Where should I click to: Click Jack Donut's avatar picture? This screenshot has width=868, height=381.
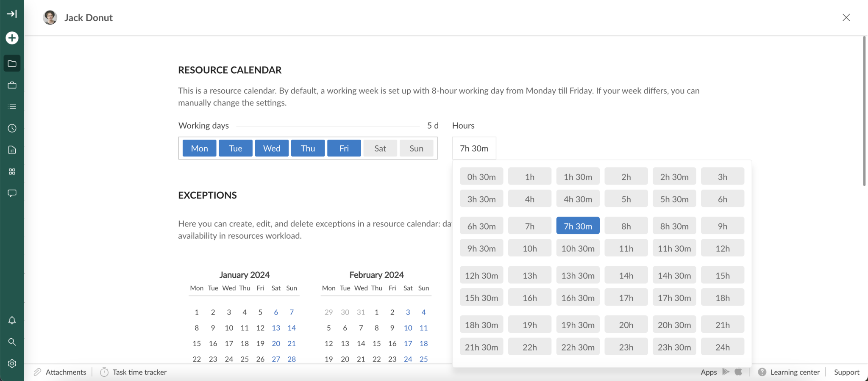point(50,17)
